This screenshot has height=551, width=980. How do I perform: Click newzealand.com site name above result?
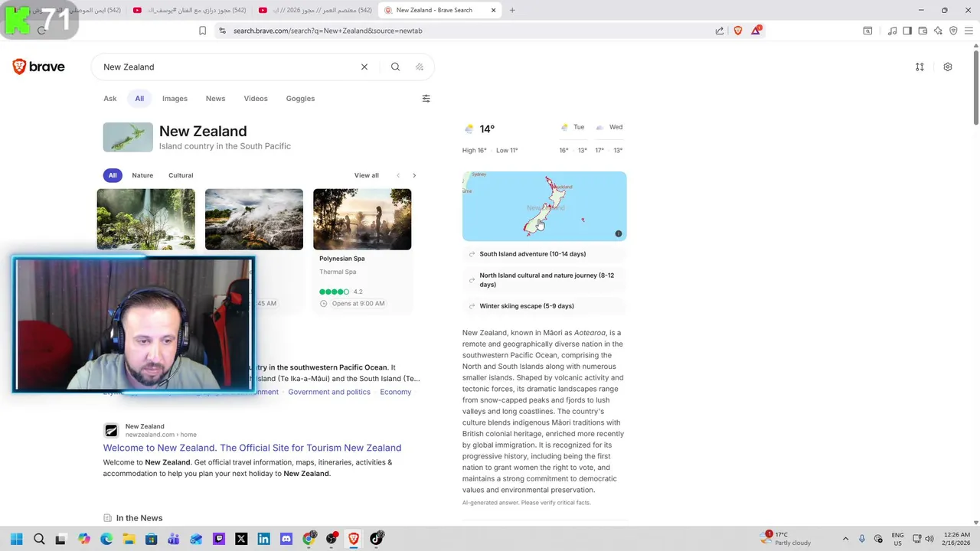(145, 426)
